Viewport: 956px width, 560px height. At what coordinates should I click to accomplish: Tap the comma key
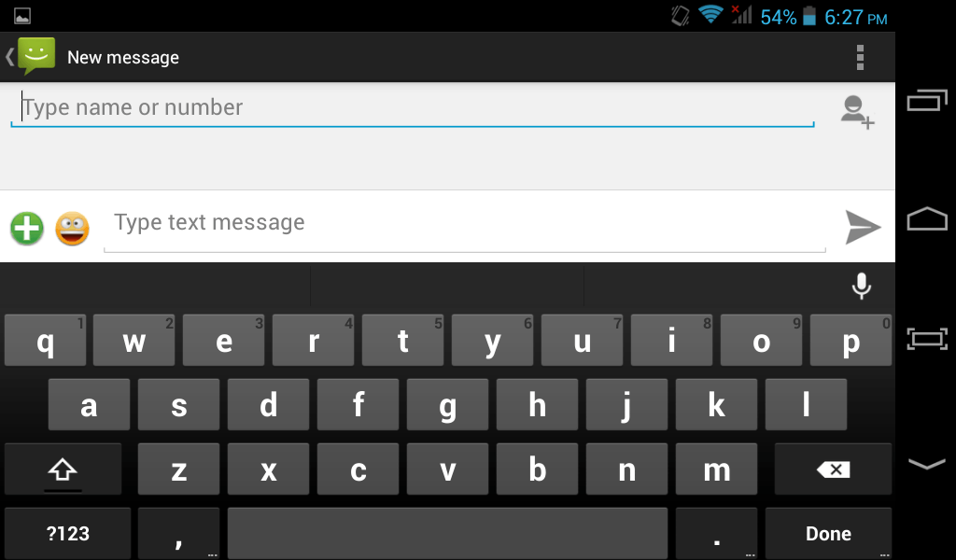point(178,533)
